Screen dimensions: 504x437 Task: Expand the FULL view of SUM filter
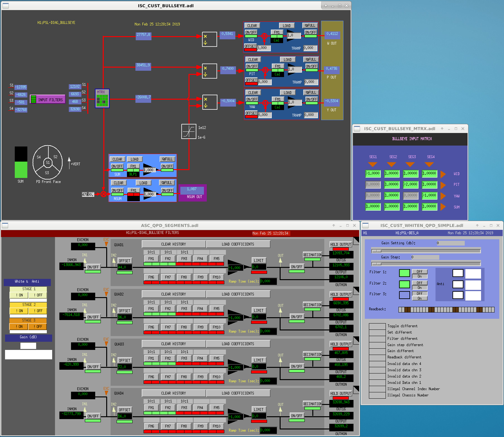pyautogui.click(x=167, y=159)
